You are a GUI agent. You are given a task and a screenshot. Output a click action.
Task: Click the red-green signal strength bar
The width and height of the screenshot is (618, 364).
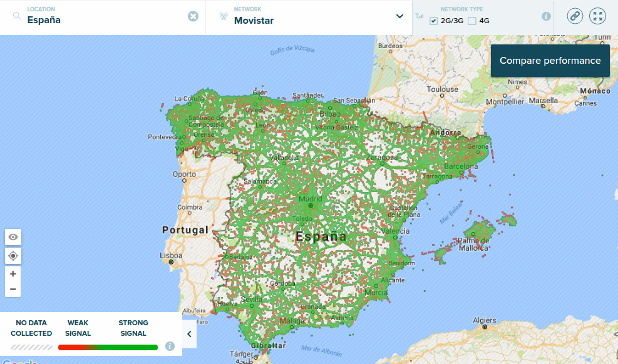(108, 348)
